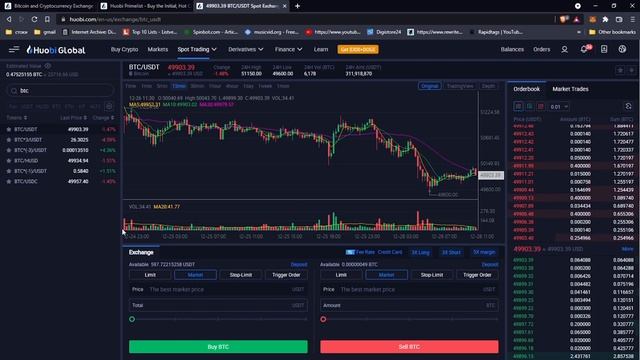
Task: Sort token list by Tokens column
Action: (16, 118)
